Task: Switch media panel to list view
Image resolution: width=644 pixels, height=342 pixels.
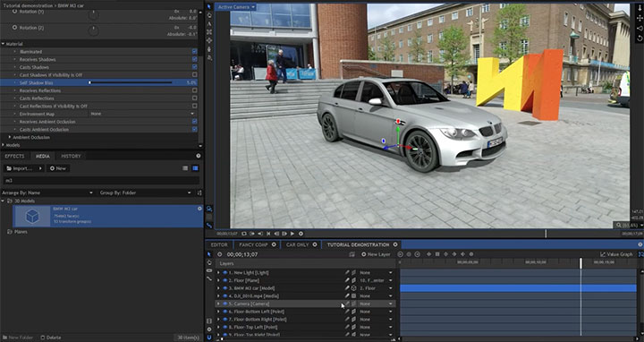Action: [185, 168]
